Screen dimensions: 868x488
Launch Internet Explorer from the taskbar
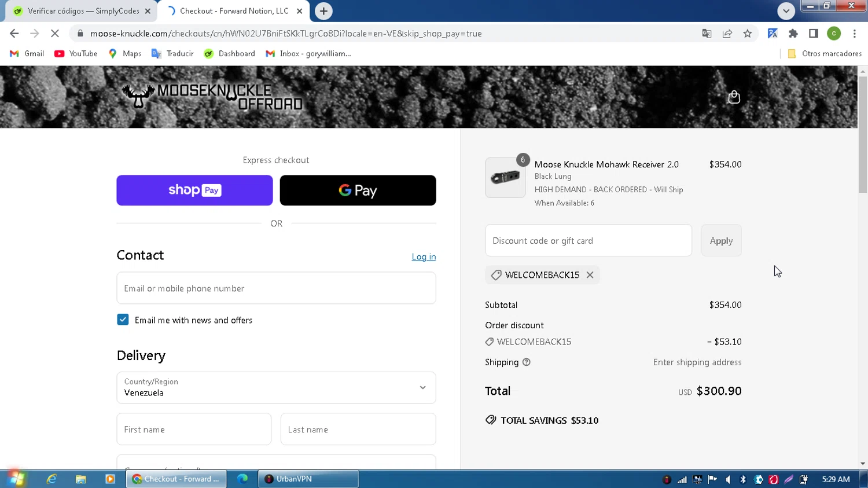52,479
